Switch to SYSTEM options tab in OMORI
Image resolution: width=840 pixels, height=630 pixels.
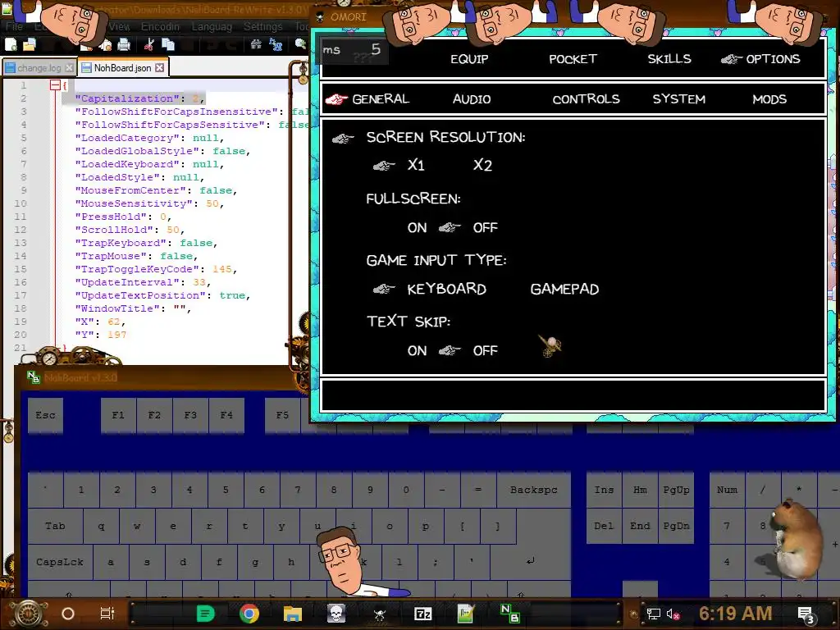click(678, 99)
